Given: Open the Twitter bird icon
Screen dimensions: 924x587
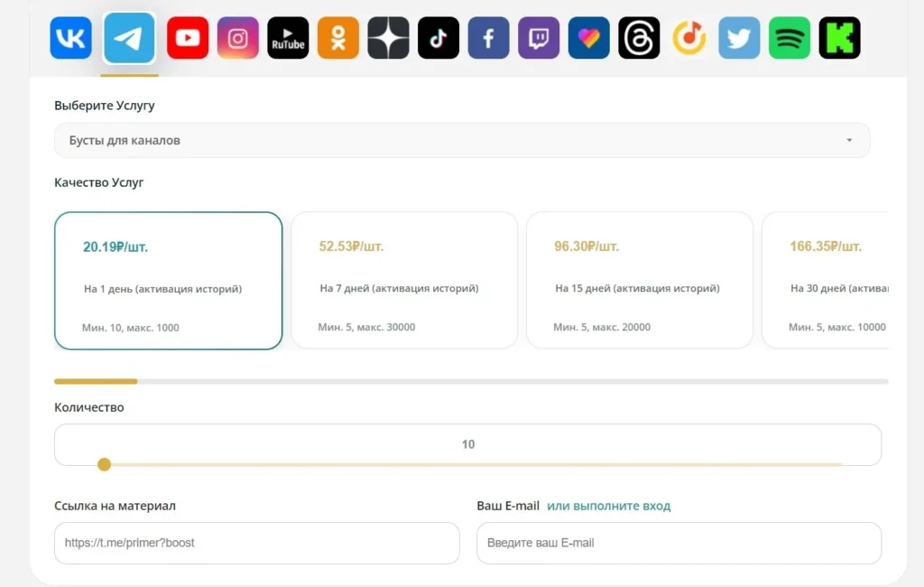Looking at the screenshot, I should coord(739,38).
